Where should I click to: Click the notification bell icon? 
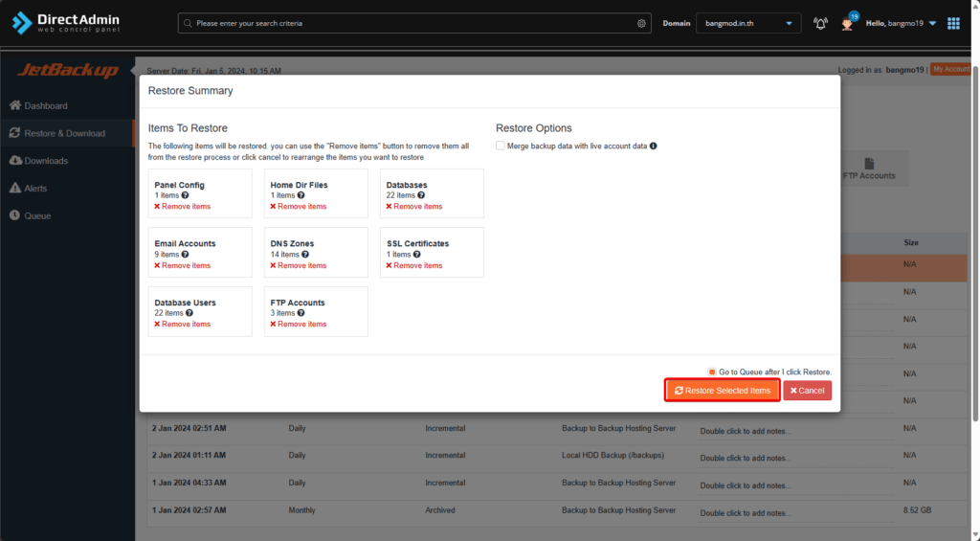(x=820, y=23)
